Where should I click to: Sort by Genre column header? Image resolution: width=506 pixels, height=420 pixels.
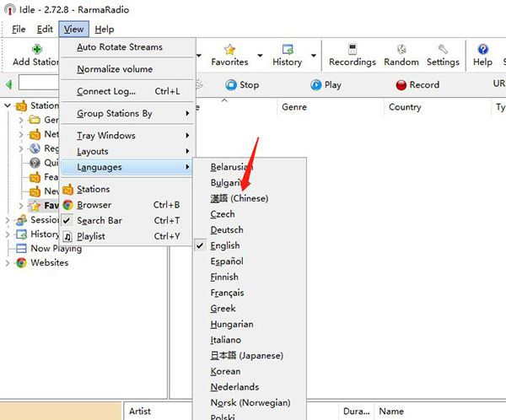point(331,107)
